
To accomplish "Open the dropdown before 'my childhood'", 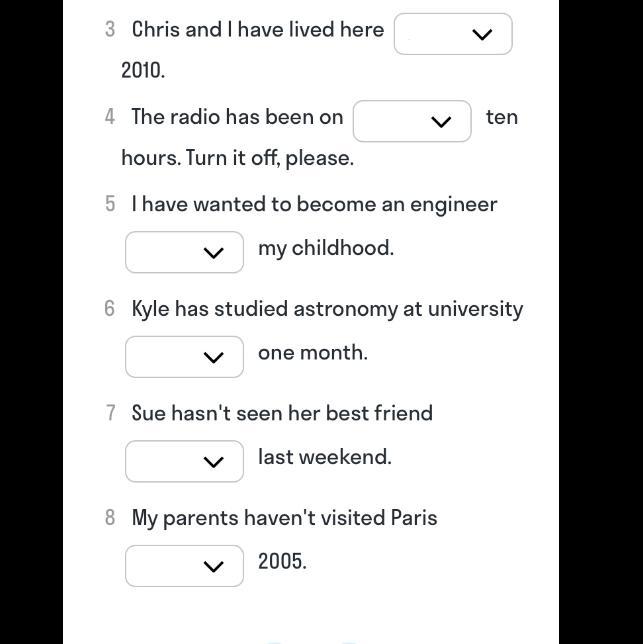I will (x=184, y=252).
